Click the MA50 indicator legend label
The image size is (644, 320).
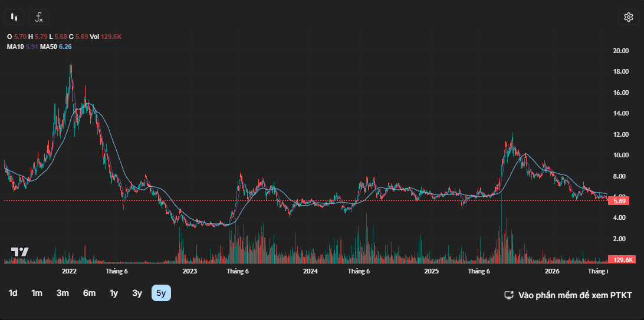[x=49, y=47]
